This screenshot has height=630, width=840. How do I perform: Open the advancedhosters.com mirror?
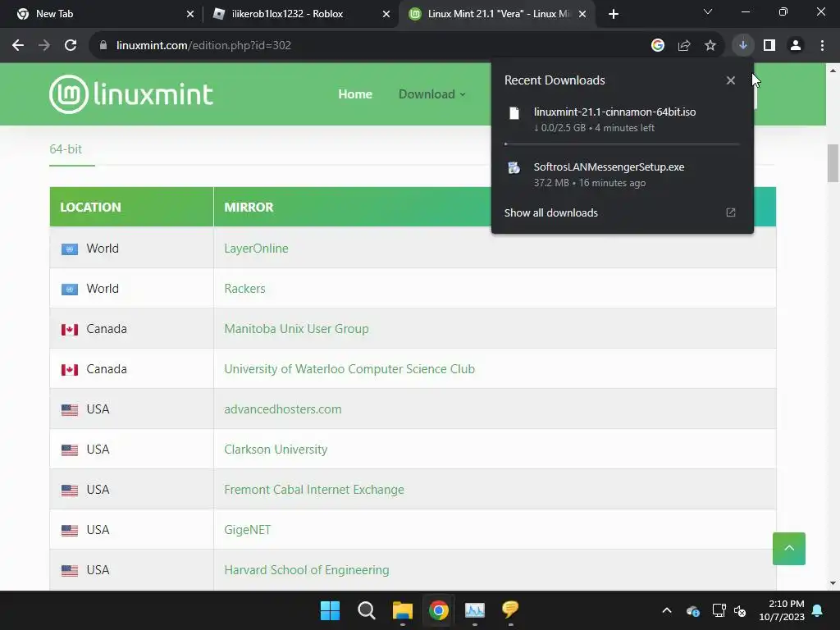(x=283, y=409)
